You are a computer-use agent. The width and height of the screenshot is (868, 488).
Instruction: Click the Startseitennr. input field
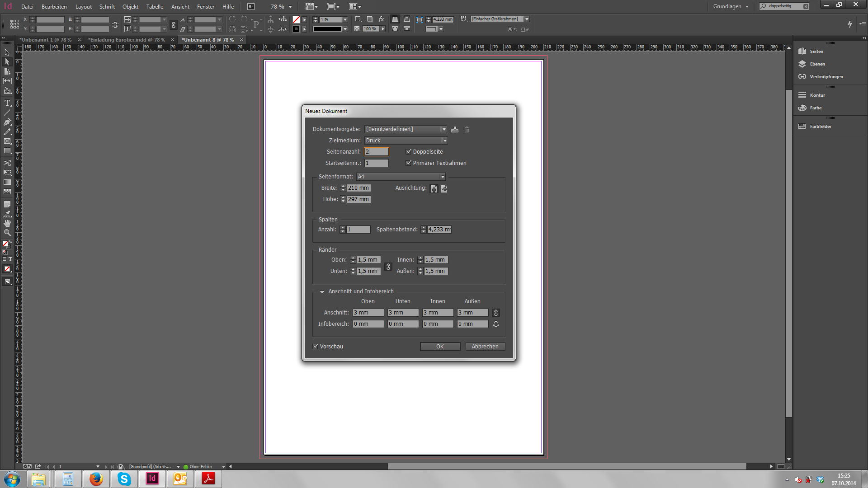point(376,163)
